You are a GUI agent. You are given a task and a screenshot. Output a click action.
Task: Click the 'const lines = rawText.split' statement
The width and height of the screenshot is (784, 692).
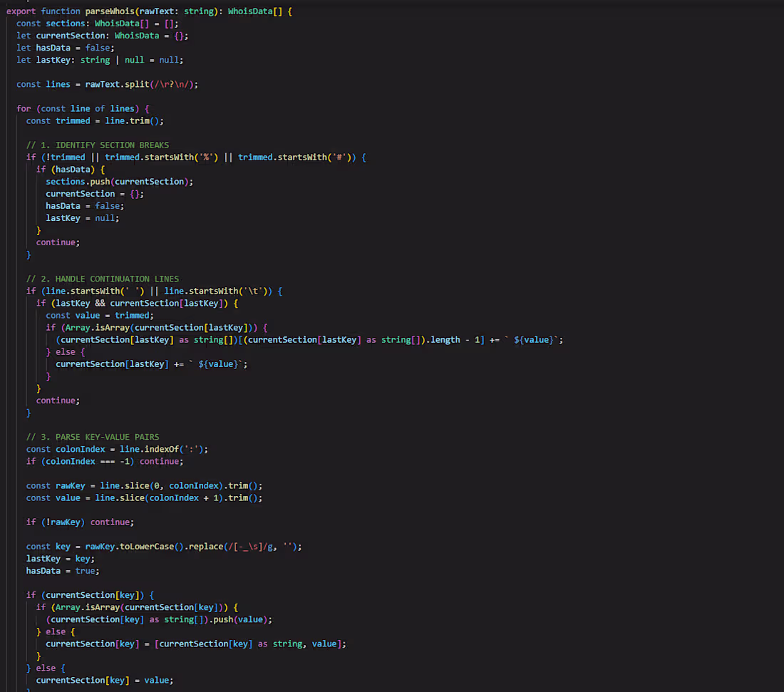point(107,84)
